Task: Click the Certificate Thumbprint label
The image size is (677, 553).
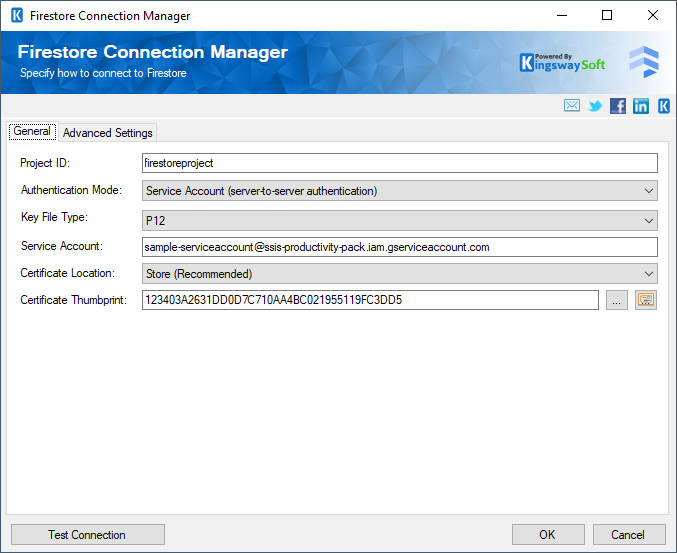Action: (73, 300)
